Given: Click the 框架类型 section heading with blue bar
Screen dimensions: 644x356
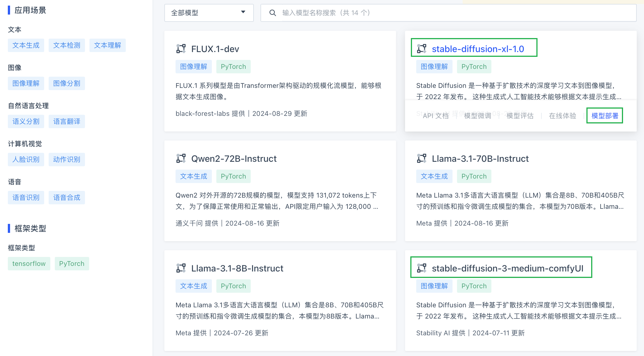Looking at the screenshot, I should click(x=30, y=229).
